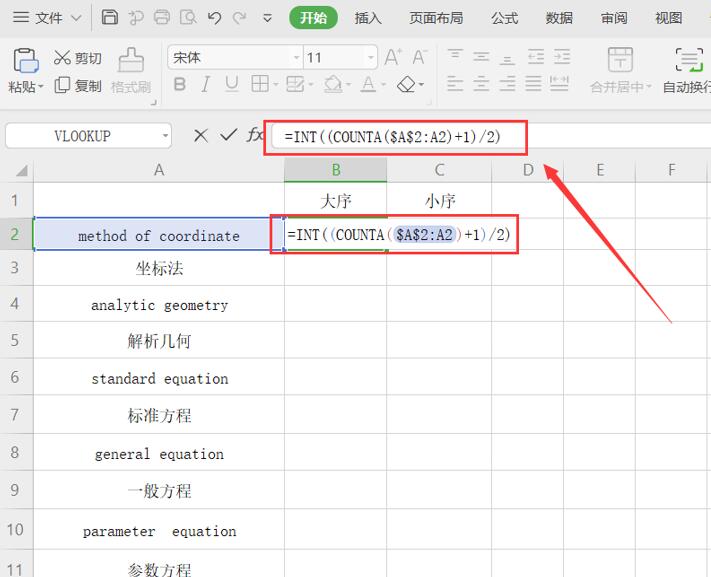Align text left

tap(455, 84)
